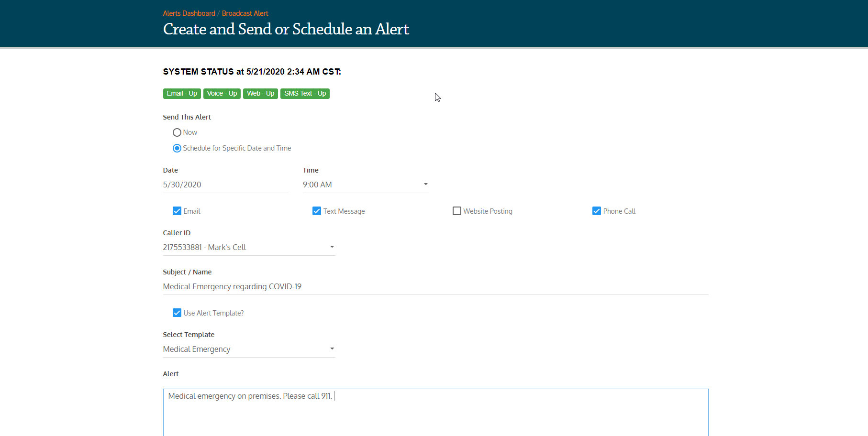Choose Schedule for Specific Date and Time
868x436 pixels.
177,148
